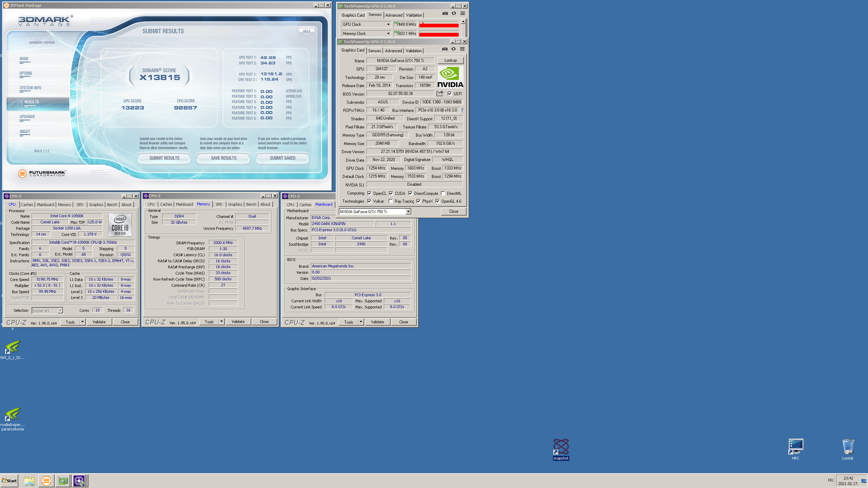The image size is (868, 488).
Task: Click the Memory Clock red sensor graph
Action: tap(439, 34)
